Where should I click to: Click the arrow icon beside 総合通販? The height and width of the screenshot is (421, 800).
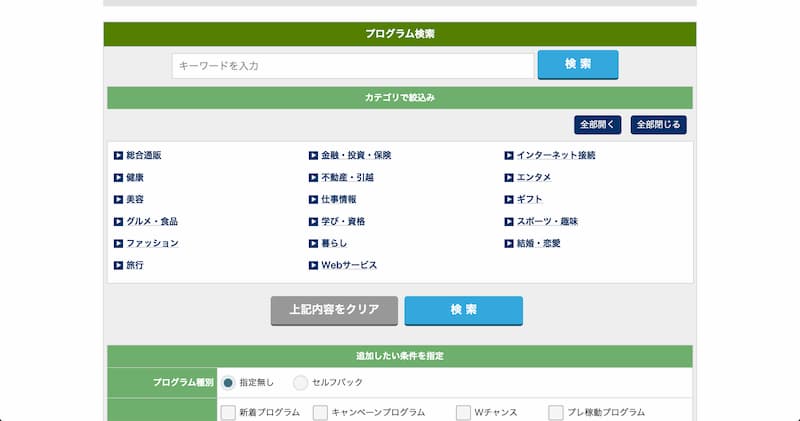118,156
